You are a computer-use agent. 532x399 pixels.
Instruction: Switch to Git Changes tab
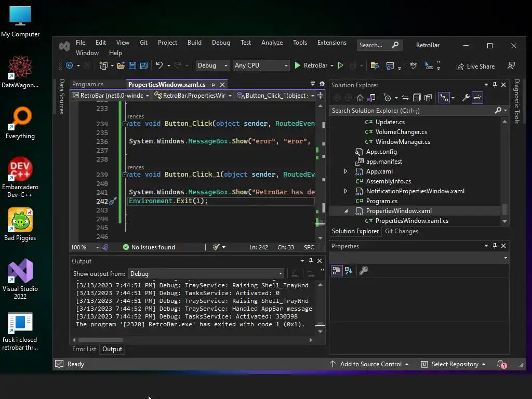pos(402,231)
